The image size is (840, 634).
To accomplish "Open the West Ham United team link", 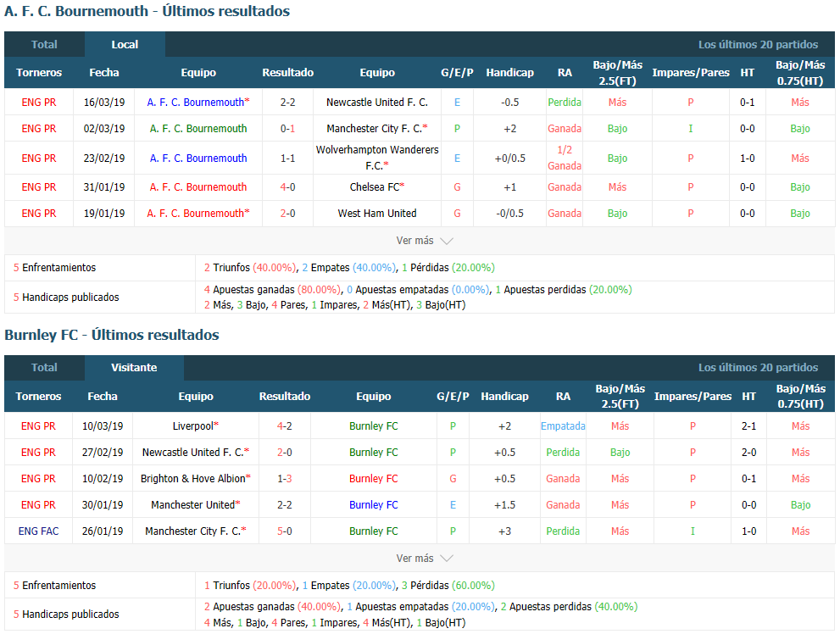I will 377,213.
